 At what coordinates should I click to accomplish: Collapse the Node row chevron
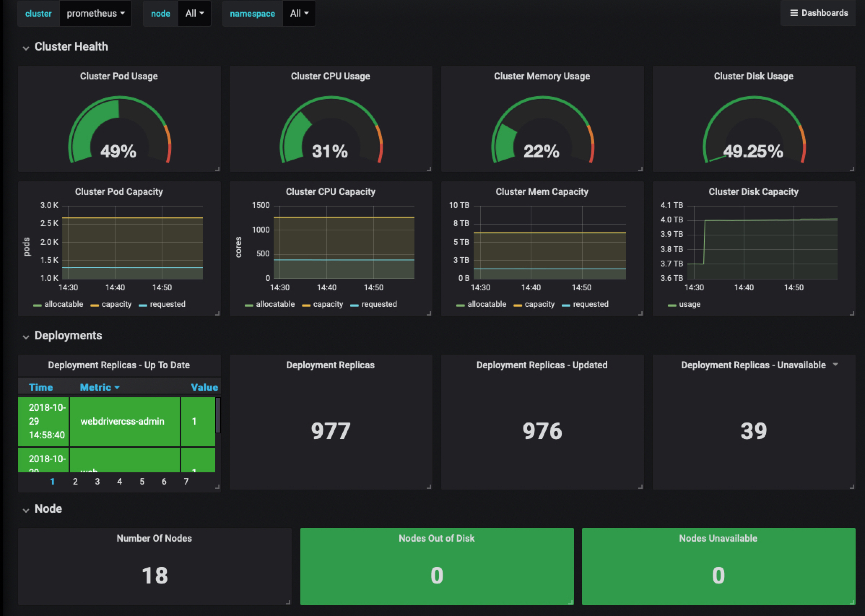(26, 510)
